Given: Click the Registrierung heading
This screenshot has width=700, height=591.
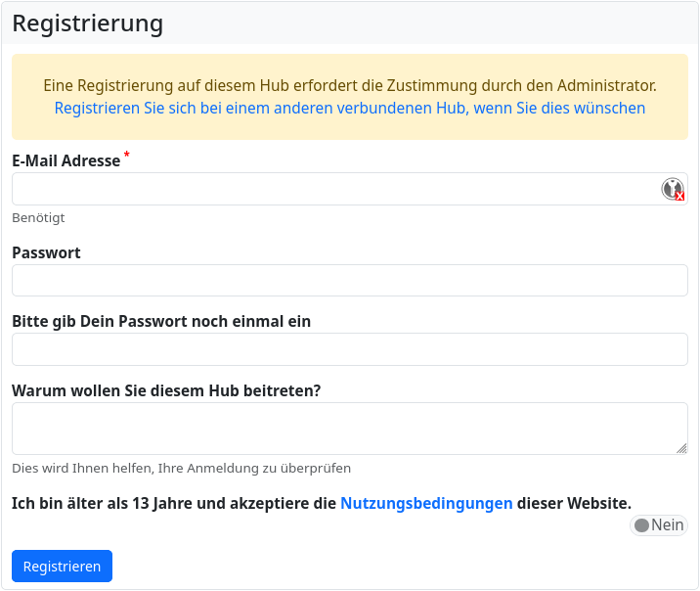Looking at the screenshot, I should [x=88, y=23].
